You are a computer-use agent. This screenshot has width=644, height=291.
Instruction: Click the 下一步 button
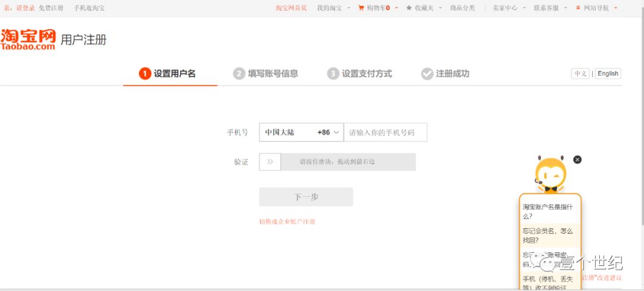[306, 197]
